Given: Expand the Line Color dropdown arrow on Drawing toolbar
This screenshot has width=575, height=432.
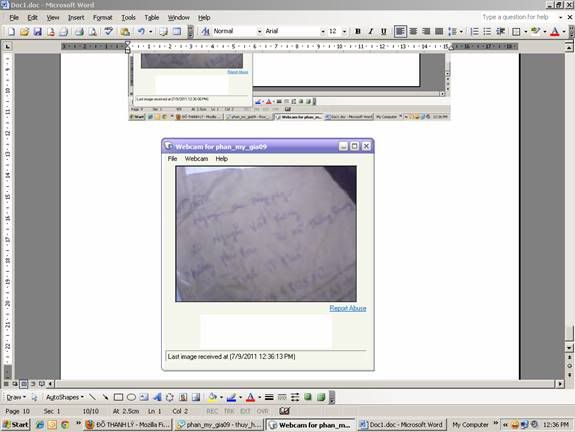Looking at the screenshot, I should click(x=241, y=398).
